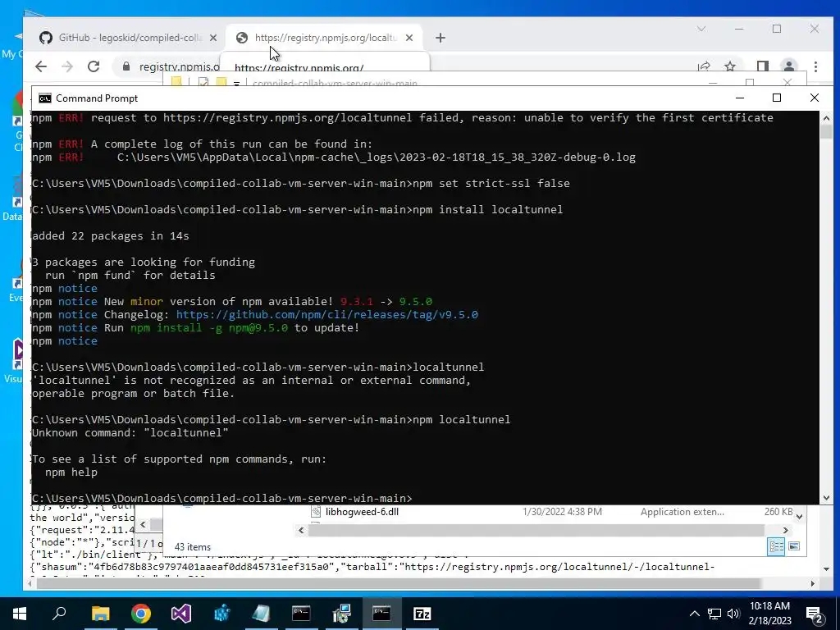The width and height of the screenshot is (840, 630).
Task: Bookmark this page with the star icon
Action: point(729,66)
